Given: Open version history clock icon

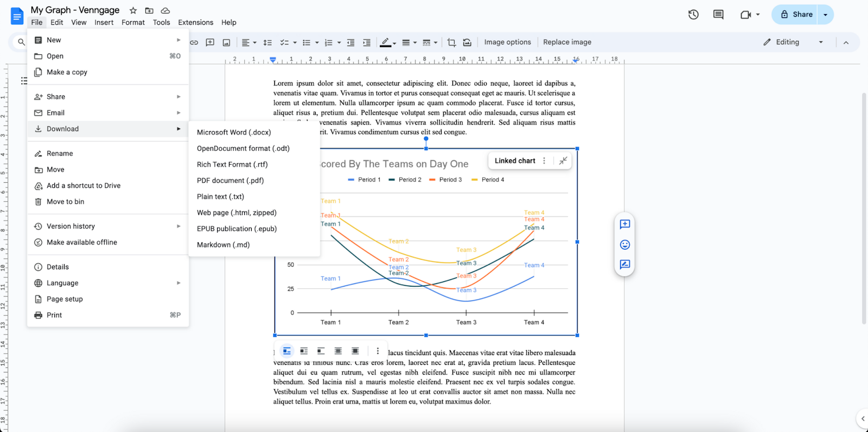Looking at the screenshot, I should (x=693, y=15).
